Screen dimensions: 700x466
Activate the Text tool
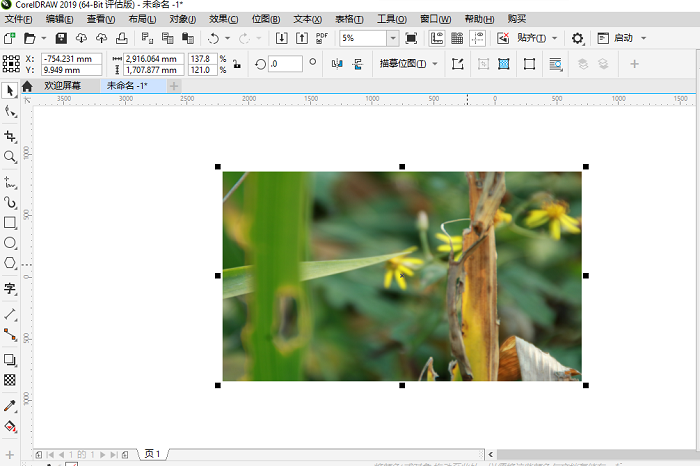point(10,289)
